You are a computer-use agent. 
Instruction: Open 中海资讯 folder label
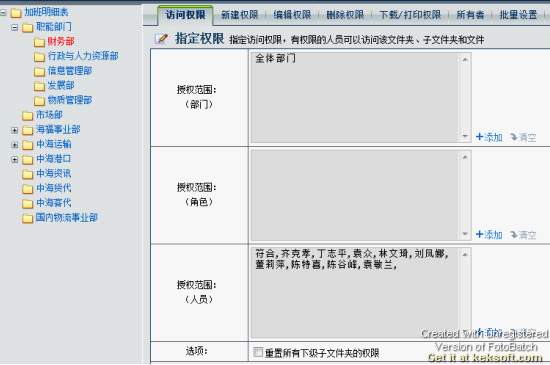(54, 173)
